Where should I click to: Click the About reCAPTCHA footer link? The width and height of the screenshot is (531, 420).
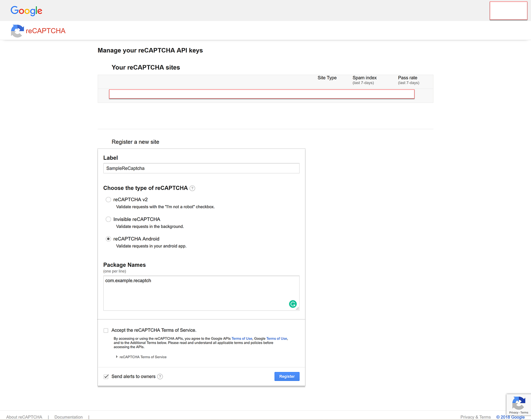pyautogui.click(x=24, y=417)
